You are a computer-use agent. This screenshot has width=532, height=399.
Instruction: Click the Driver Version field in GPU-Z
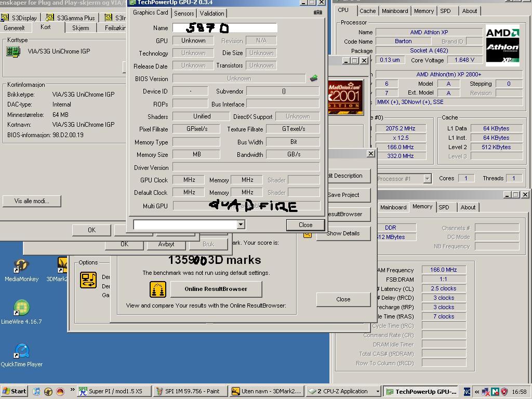(x=246, y=167)
